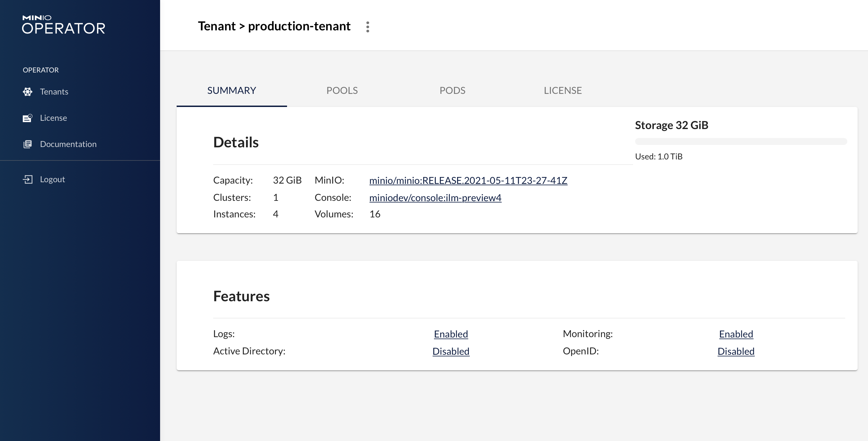868x441 pixels.
Task: Click the Documentation book icon
Action: pyautogui.click(x=28, y=144)
